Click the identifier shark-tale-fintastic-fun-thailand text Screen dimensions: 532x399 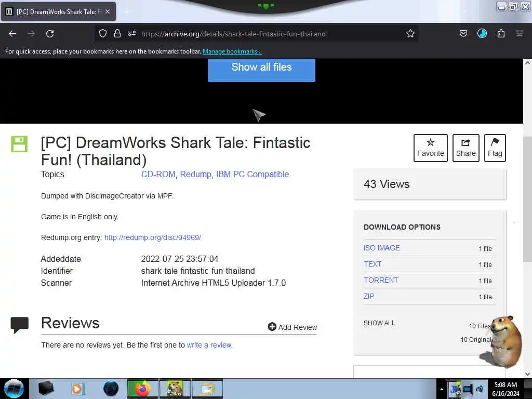198,271
